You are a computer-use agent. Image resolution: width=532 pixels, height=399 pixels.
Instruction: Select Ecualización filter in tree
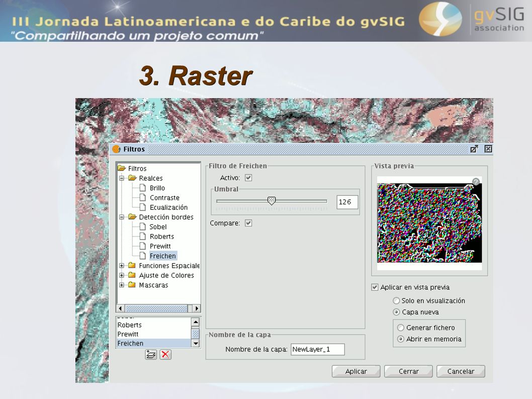pos(168,207)
